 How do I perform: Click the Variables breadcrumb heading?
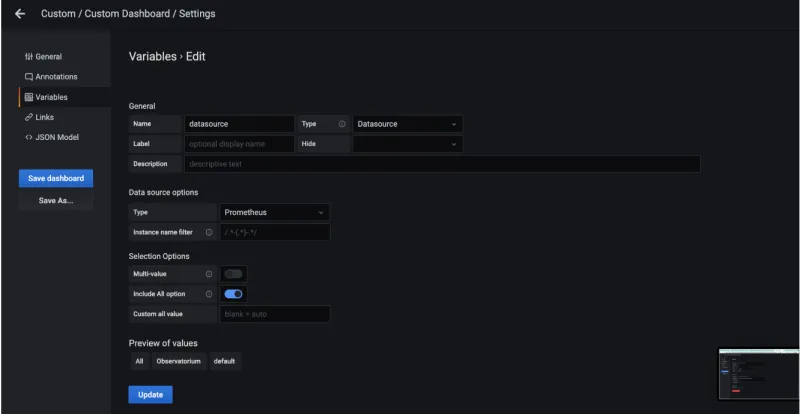(x=153, y=57)
